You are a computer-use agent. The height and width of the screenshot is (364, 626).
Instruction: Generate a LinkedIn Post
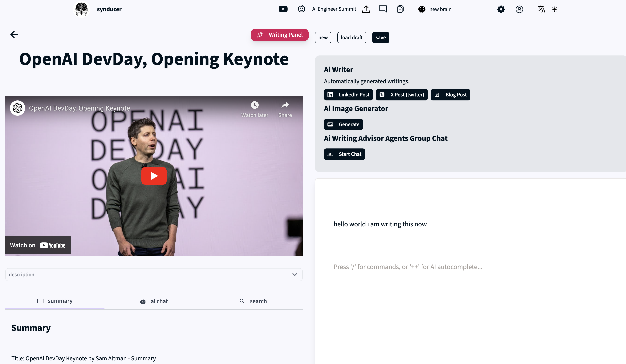click(348, 95)
